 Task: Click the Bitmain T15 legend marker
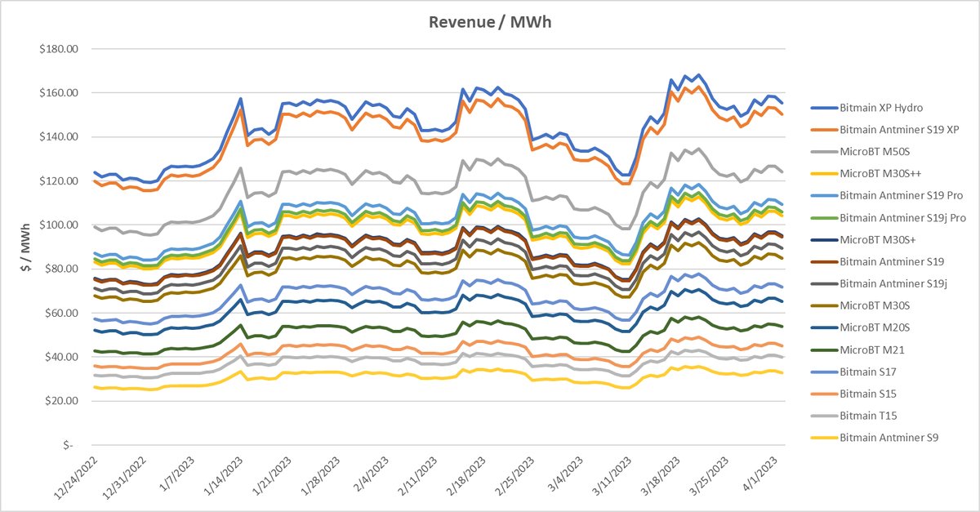825,416
